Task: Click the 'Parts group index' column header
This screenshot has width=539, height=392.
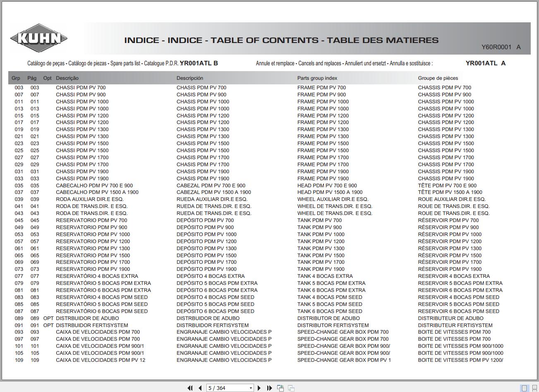Action: pos(317,78)
